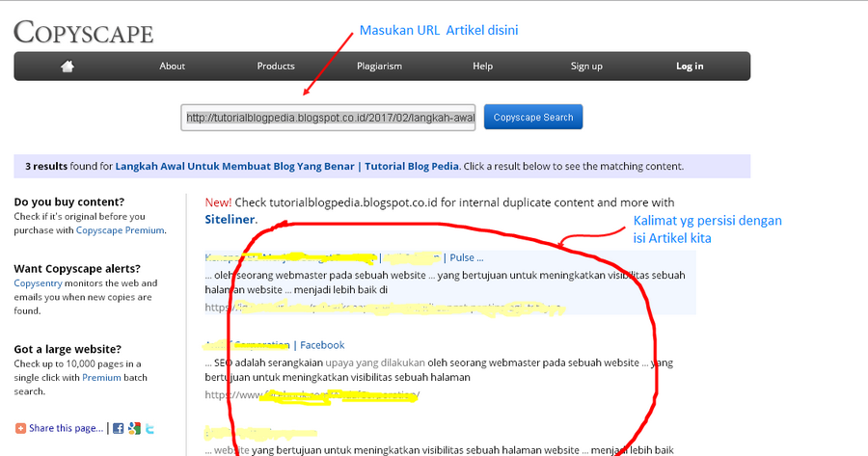Open the Premium batch search link
The width and height of the screenshot is (868, 456).
click(x=101, y=377)
